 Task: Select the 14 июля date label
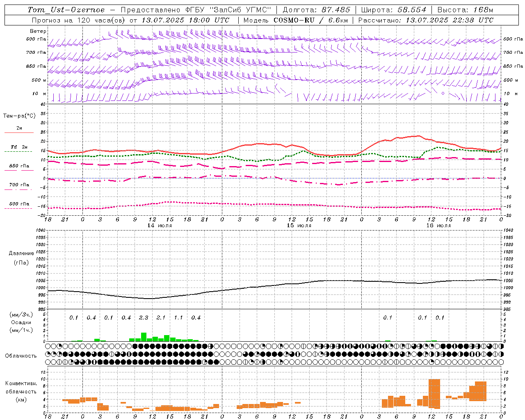coord(160,226)
